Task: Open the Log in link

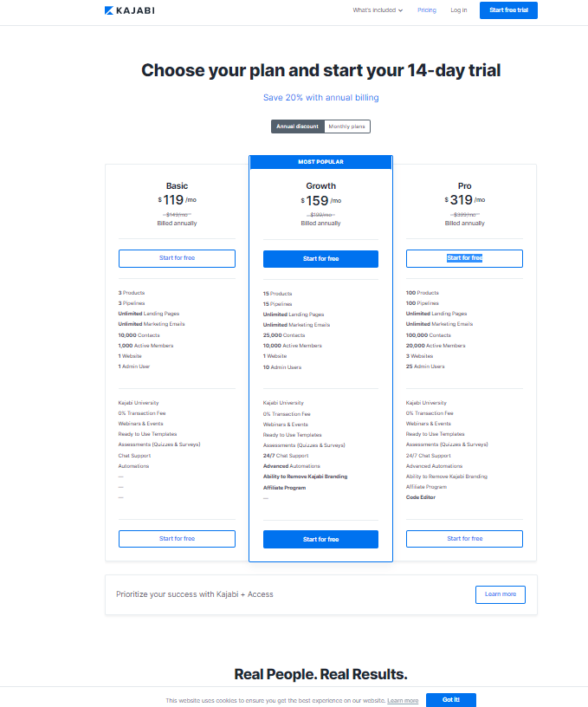Action: 459,10
